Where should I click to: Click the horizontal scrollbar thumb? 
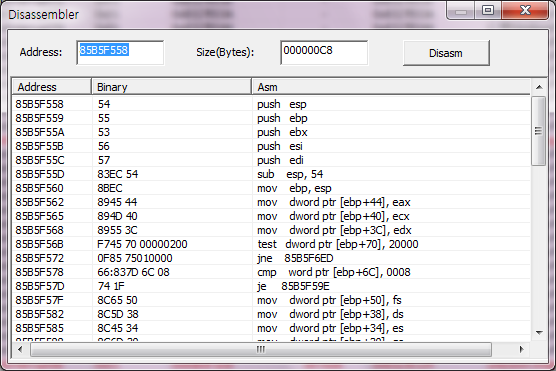click(261, 350)
